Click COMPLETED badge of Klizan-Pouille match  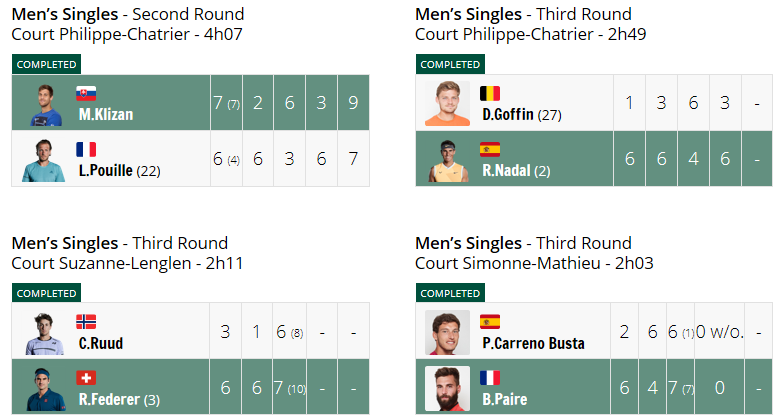[x=47, y=64]
